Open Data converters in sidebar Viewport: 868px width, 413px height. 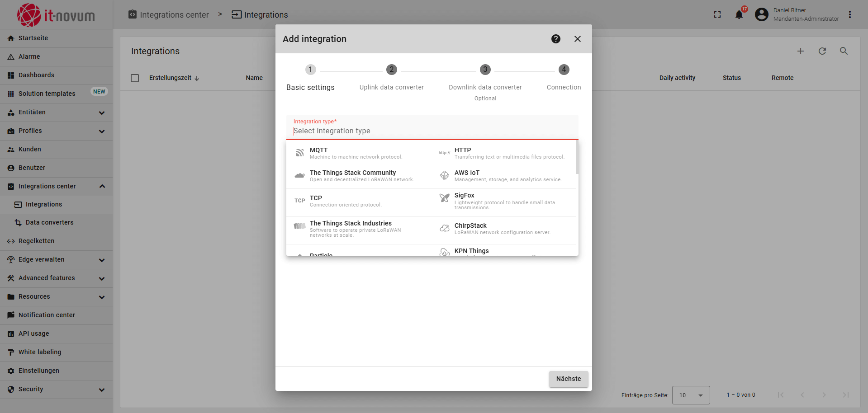(49, 222)
